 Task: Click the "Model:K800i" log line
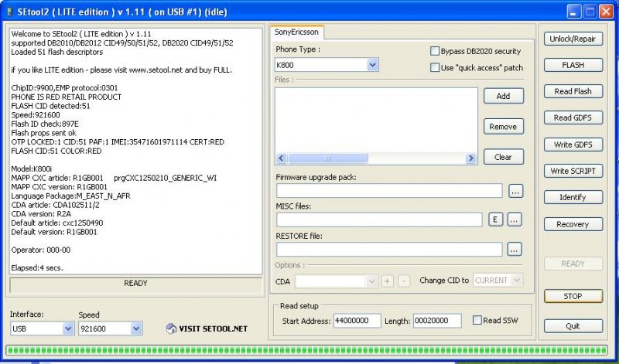tap(32, 168)
